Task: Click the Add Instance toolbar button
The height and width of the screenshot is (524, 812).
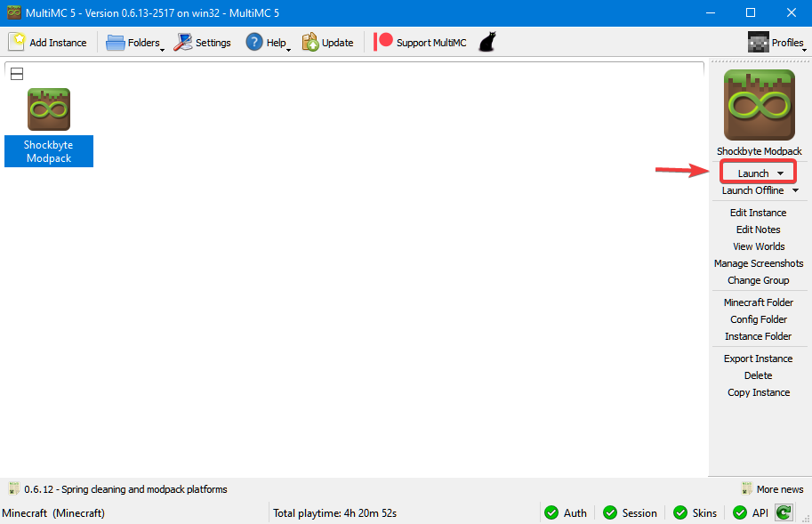Action: click(48, 43)
